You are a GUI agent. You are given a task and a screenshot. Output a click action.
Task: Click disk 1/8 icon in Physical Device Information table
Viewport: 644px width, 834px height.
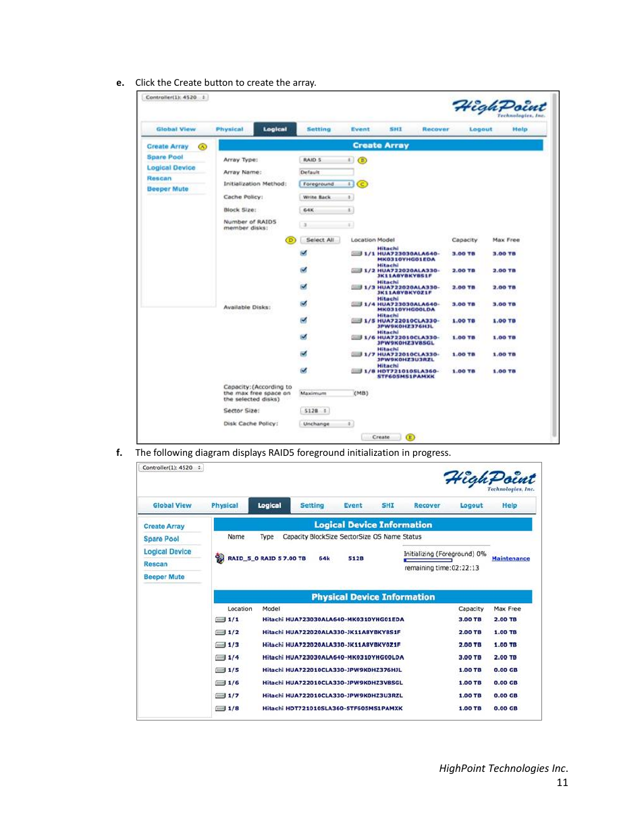click(220, 708)
